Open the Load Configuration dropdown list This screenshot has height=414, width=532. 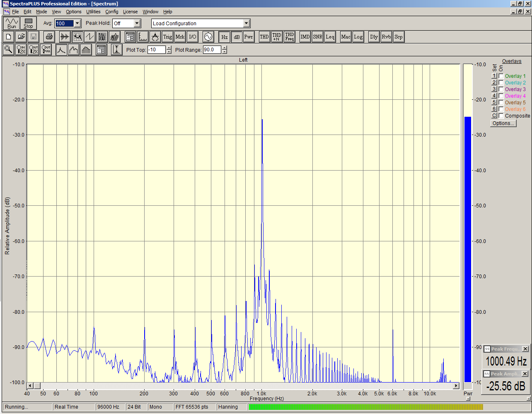click(247, 24)
